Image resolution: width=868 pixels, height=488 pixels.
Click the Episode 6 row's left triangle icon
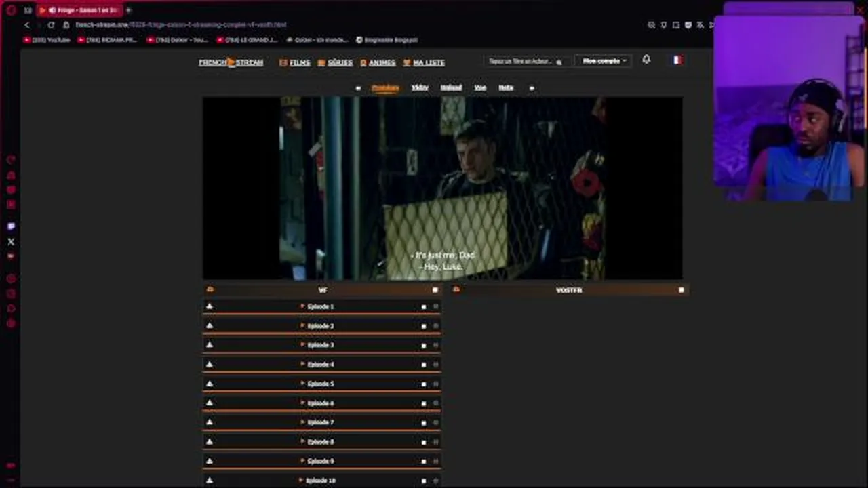[210, 403]
